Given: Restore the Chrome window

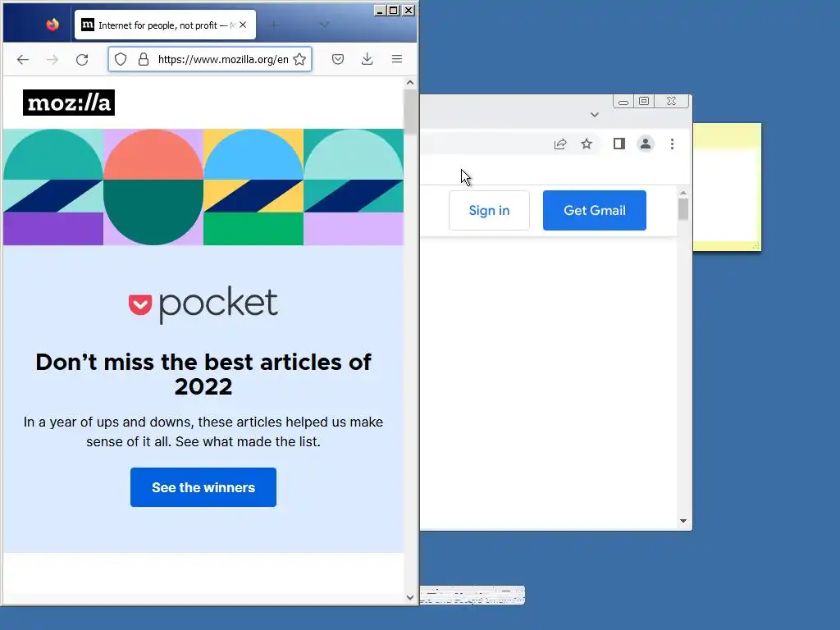Looking at the screenshot, I should (644, 101).
